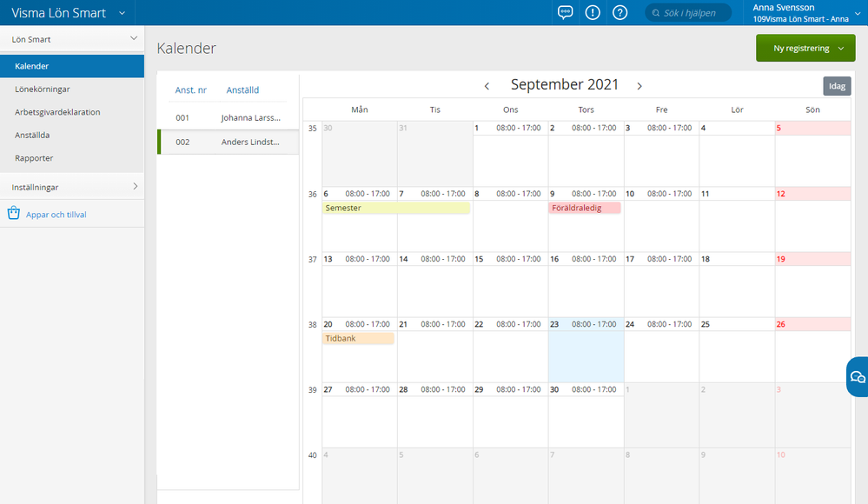Go to next month arrow

click(639, 86)
